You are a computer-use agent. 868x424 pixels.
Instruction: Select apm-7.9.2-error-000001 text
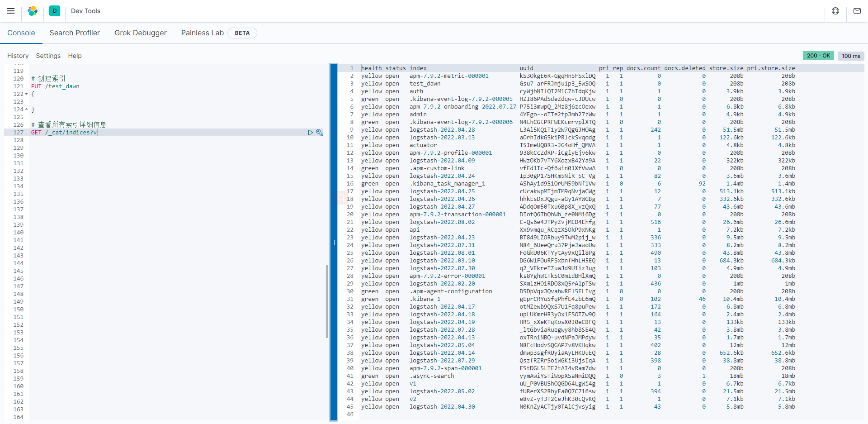(x=448, y=276)
